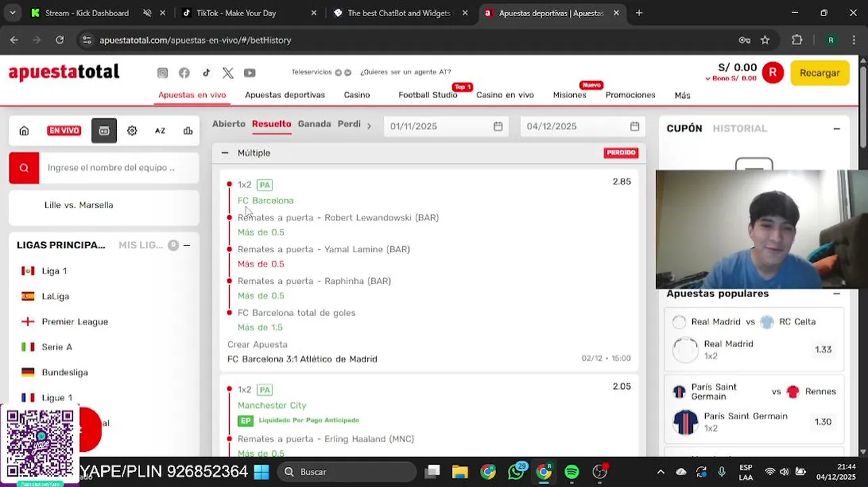Open Windows Start menu

(x=261, y=471)
